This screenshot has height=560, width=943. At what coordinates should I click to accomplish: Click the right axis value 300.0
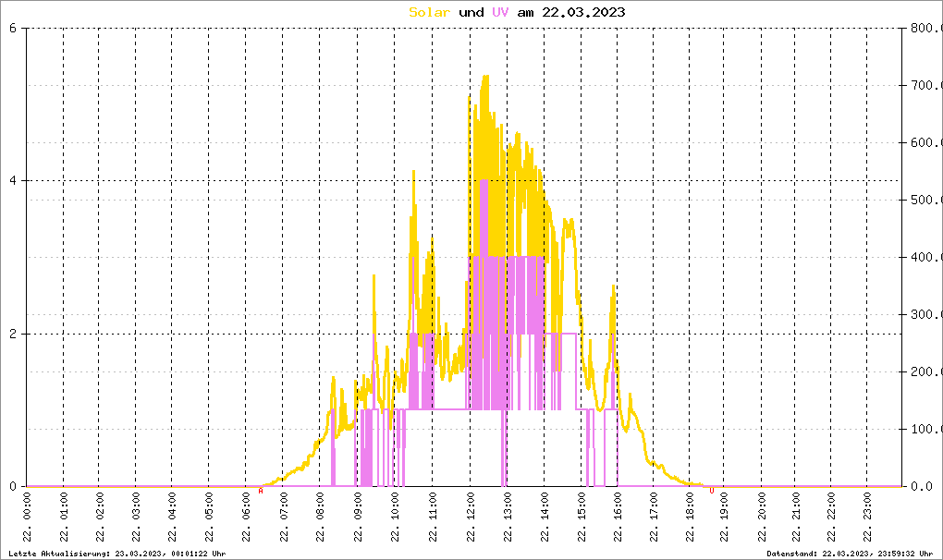pos(925,314)
